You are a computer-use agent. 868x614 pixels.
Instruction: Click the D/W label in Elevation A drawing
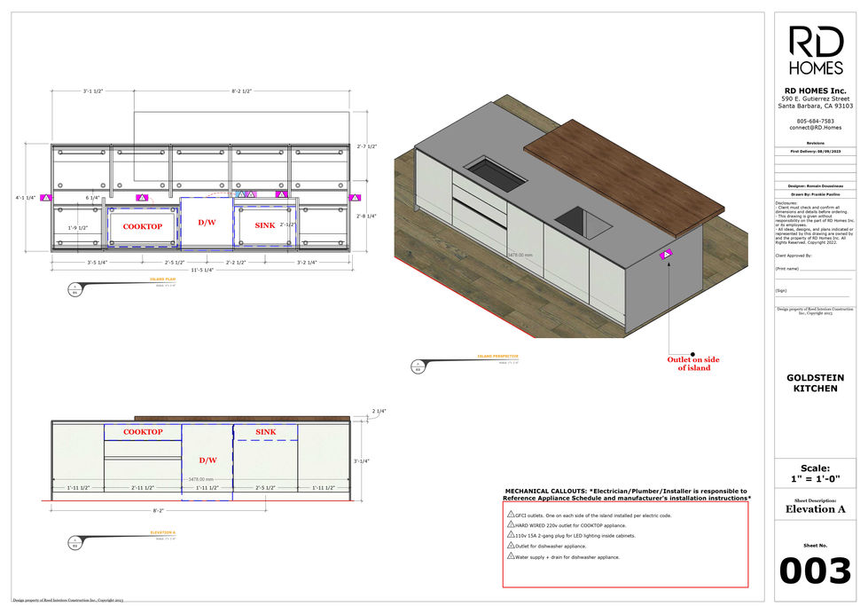pos(207,460)
